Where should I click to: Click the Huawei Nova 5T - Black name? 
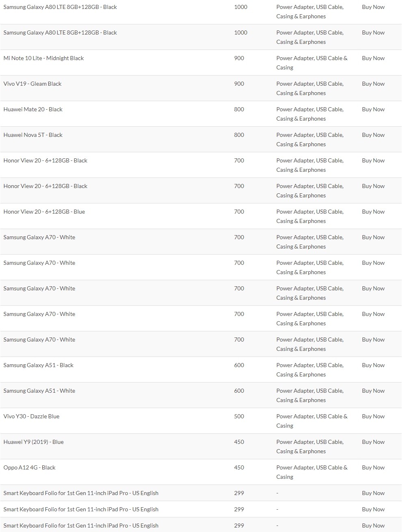coord(33,135)
